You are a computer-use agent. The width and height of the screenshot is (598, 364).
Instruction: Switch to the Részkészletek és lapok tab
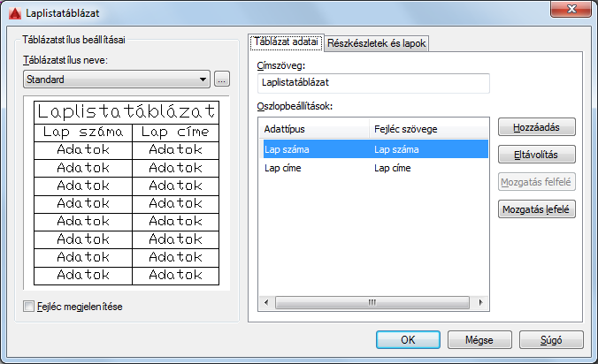coord(376,43)
